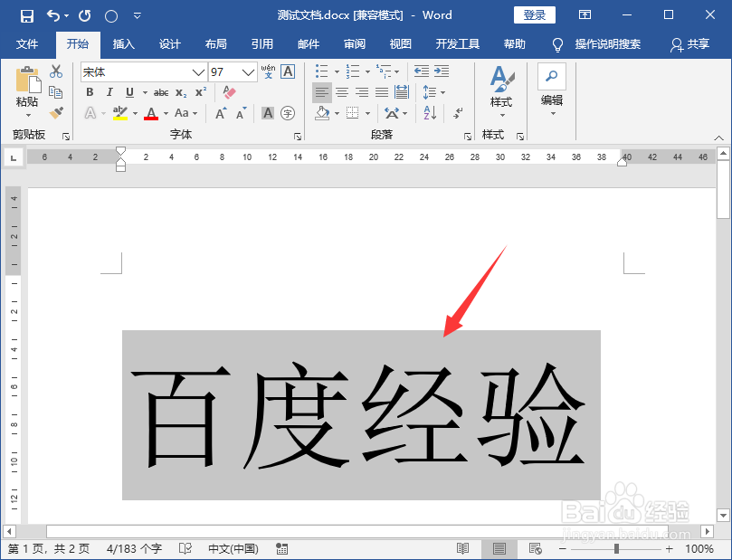
Task: Click the yellow text highlight color button
Action: click(120, 113)
